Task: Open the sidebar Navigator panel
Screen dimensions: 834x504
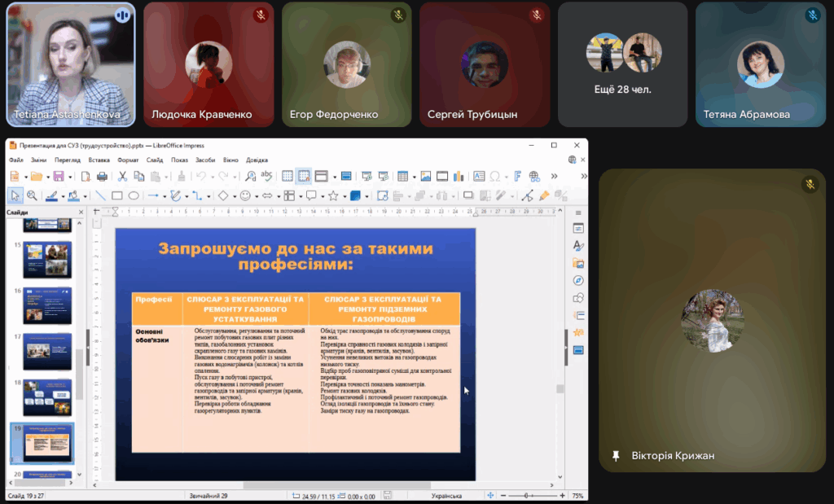Action: (578, 280)
